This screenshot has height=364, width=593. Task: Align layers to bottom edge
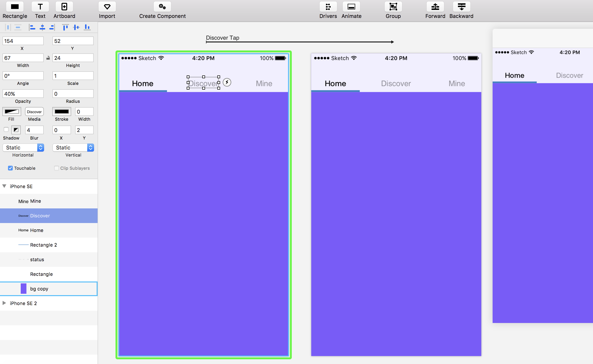(x=87, y=27)
